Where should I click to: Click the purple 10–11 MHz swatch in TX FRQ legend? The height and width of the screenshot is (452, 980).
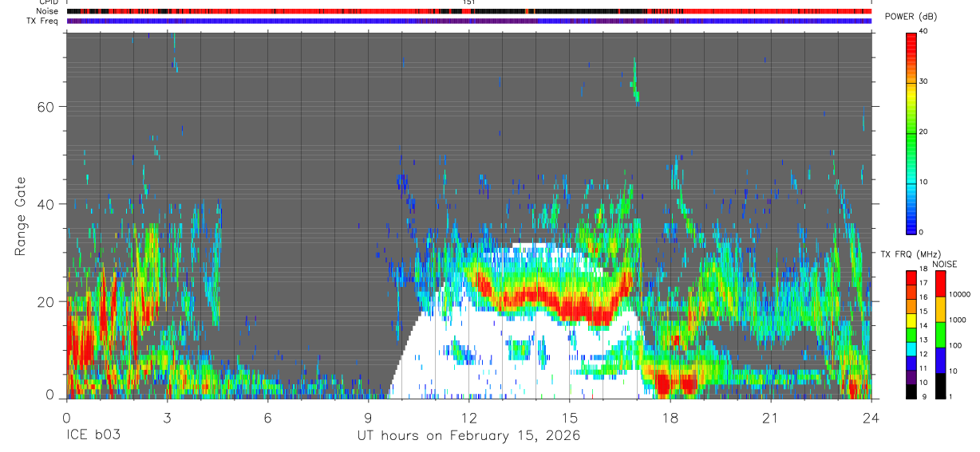(911, 378)
